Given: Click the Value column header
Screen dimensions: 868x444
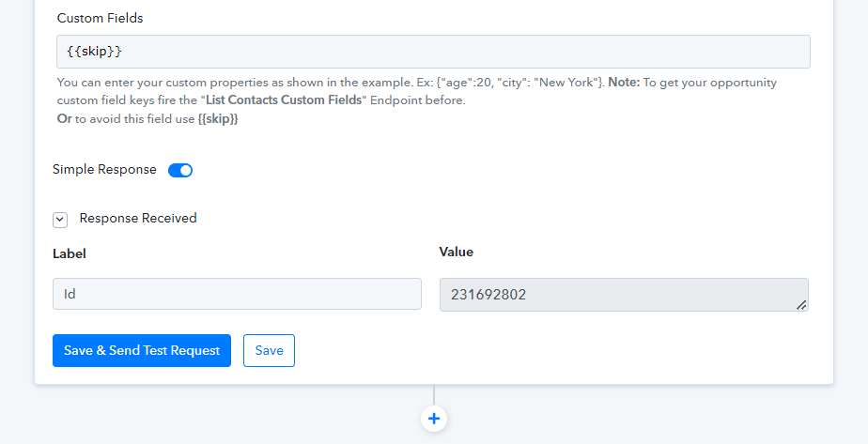Looking at the screenshot, I should click(457, 253).
